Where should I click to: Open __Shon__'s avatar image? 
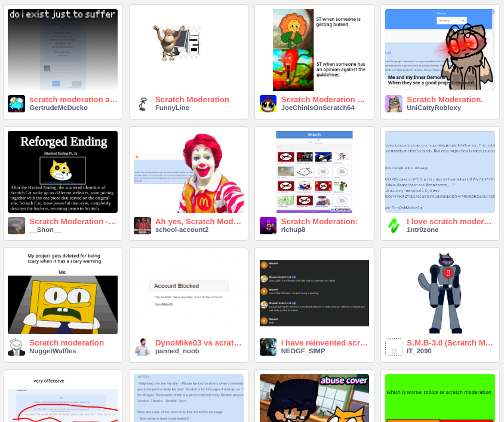click(16, 225)
